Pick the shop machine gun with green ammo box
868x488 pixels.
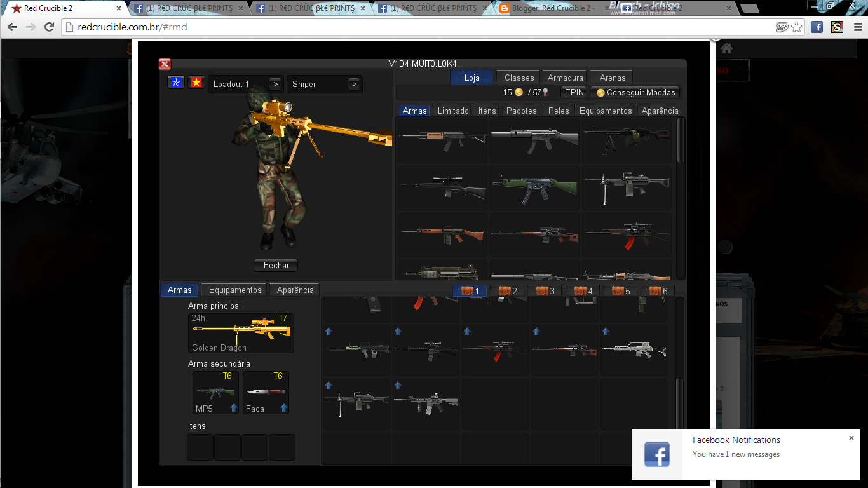click(x=627, y=140)
